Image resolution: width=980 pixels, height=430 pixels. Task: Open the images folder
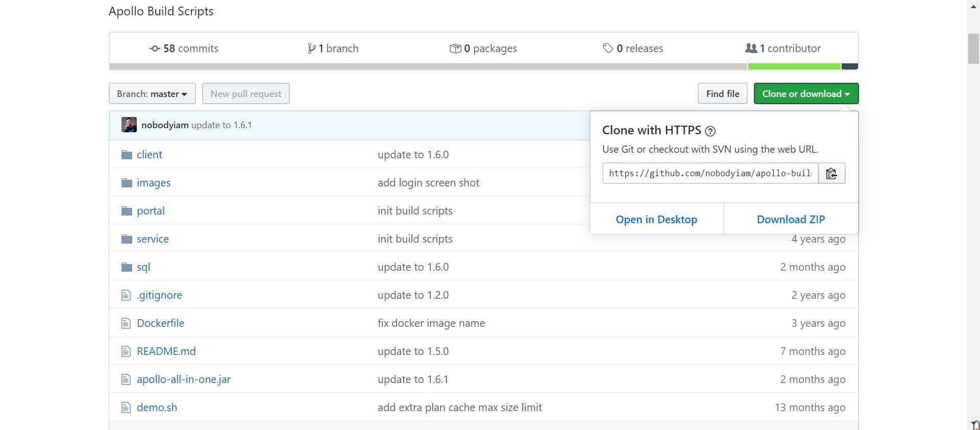154,183
